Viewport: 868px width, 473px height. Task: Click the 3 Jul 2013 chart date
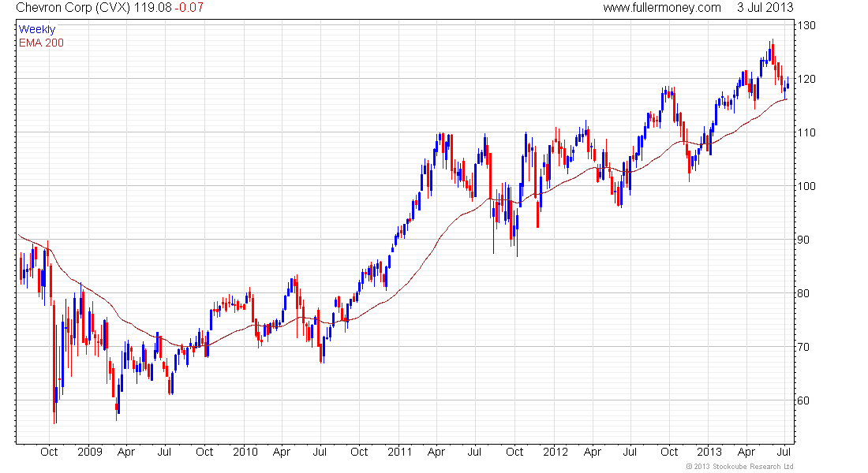tap(765, 8)
